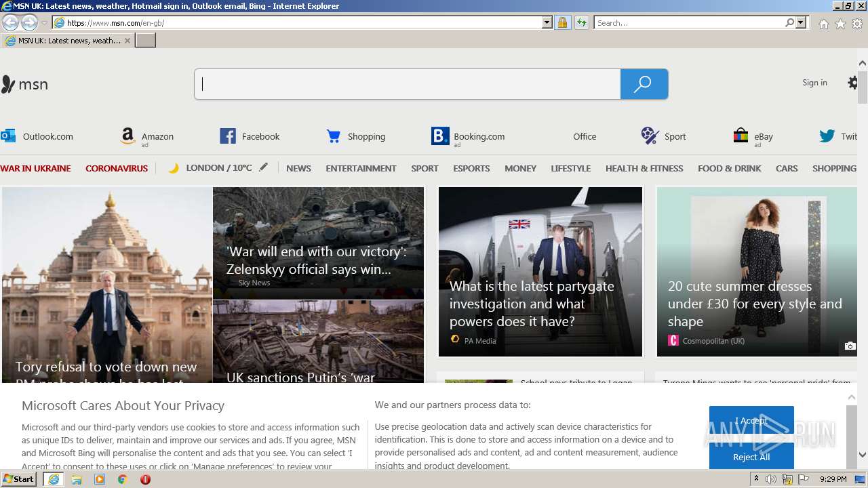The width and height of the screenshot is (868, 488).
Task: Open the ENTERTAINMENT section
Action: [361, 168]
